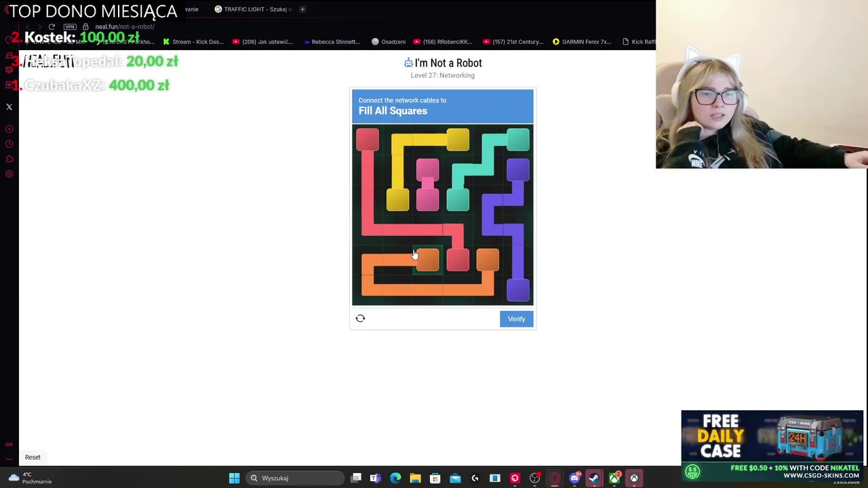Open Task View from the taskbar
This screenshot has width=868, height=488.
(x=356, y=479)
